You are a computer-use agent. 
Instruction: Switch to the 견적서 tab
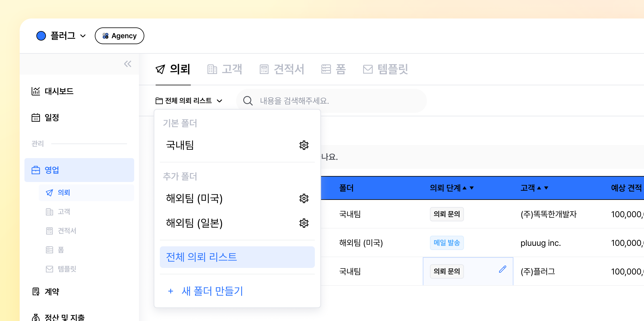tap(282, 69)
